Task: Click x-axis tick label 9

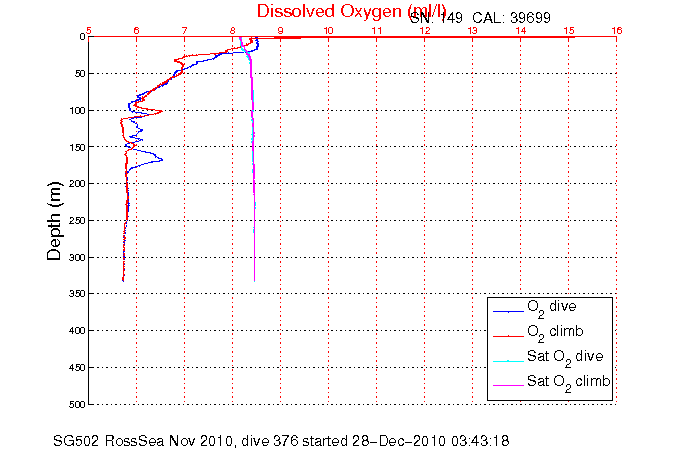Action: (281, 30)
